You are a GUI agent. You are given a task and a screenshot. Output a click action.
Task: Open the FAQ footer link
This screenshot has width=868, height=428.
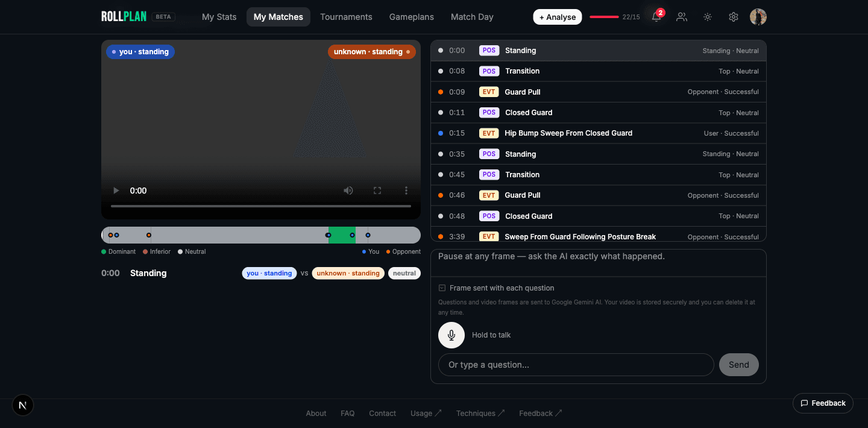point(348,414)
